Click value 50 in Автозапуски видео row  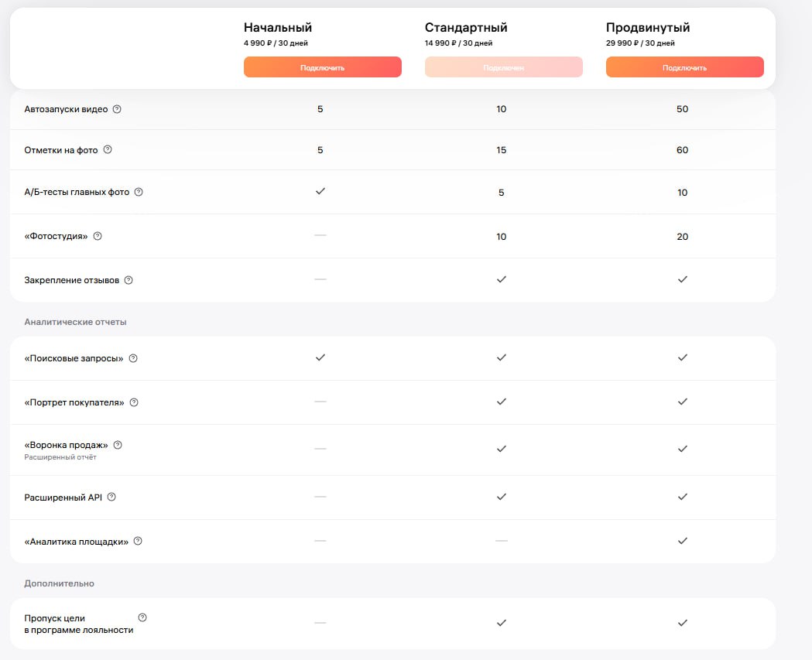coord(683,109)
